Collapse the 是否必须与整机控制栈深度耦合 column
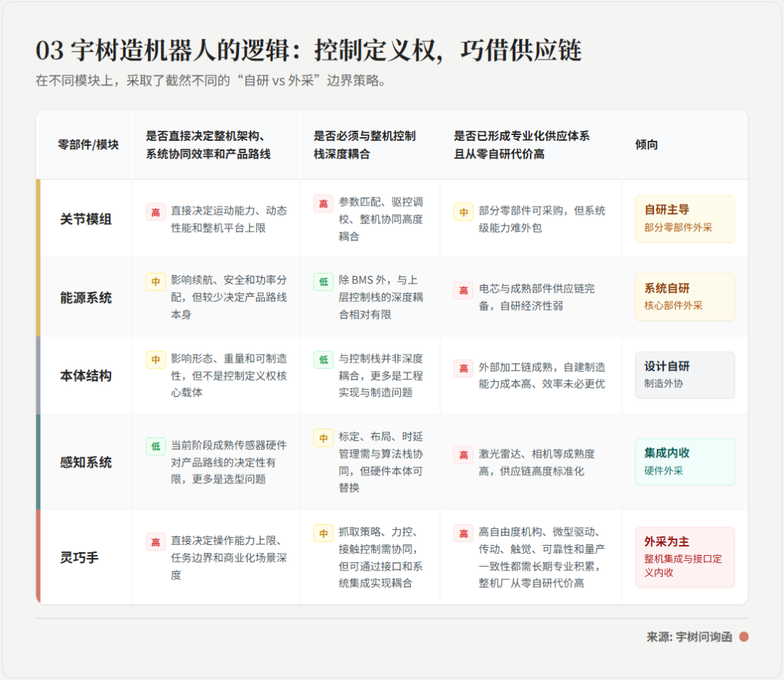784x680 pixels. coord(363,143)
